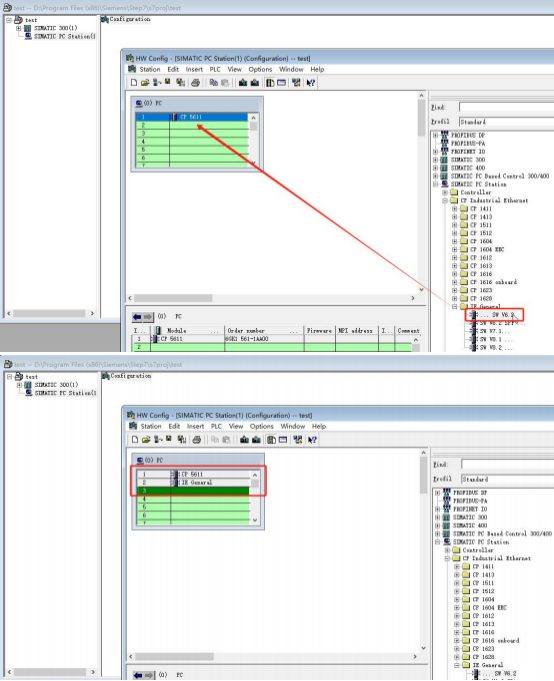This screenshot has width=554, height=681.
Task: Expand SIMATIC 400 in window with IE General row
Action: click(438, 526)
